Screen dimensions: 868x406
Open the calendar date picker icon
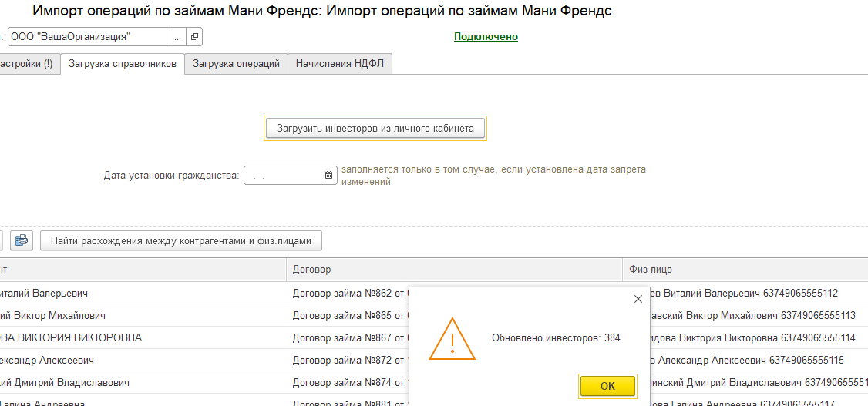[x=328, y=176]
